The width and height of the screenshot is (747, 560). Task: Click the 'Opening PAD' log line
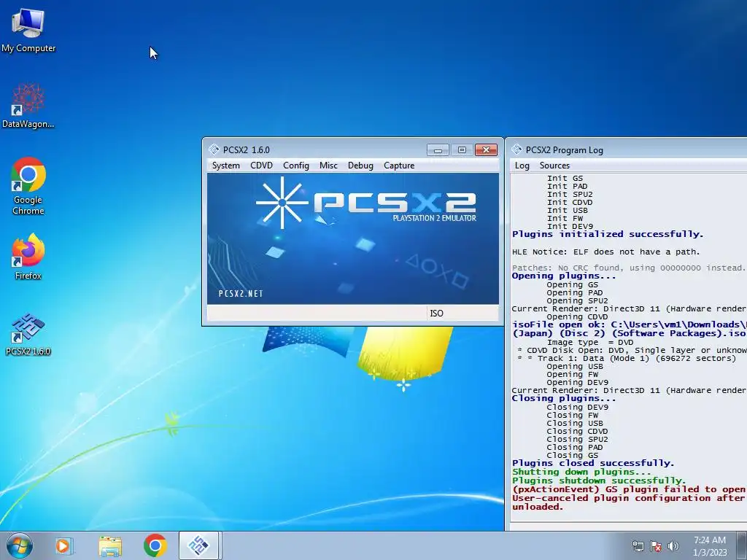coord(575,293)
